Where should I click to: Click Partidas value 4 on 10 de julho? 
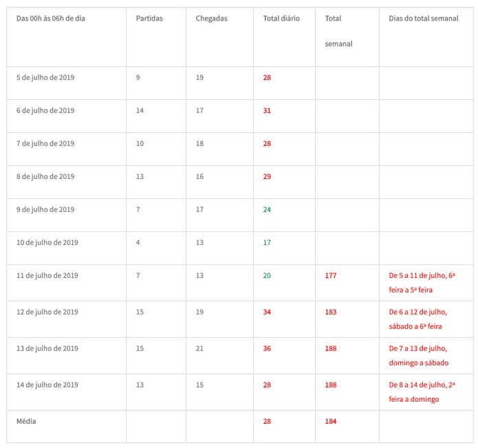click(138, 243)
